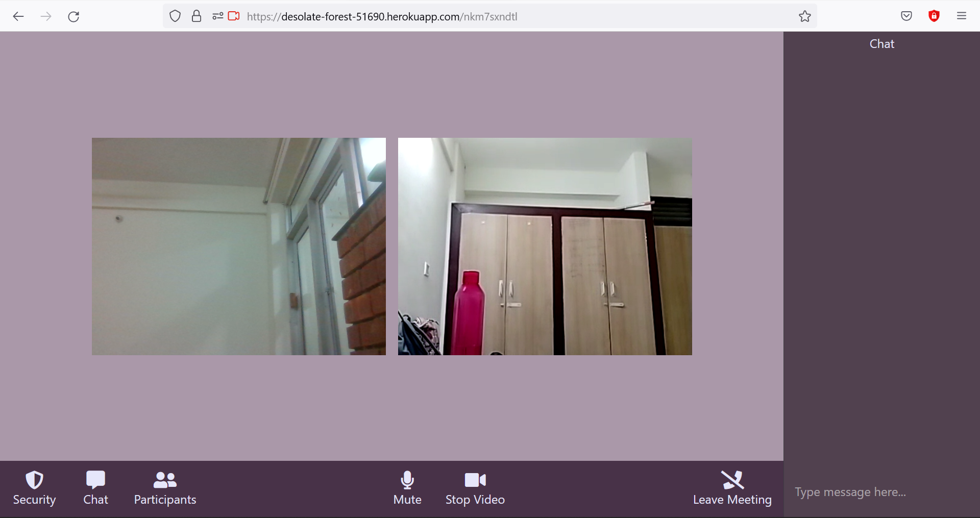
Task: Mute the microphone
Action: (x=407, y=488)
